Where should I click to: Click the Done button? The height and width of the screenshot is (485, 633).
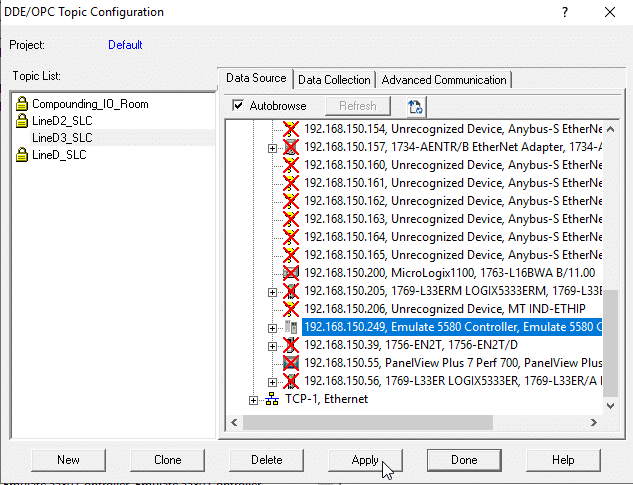464,460
